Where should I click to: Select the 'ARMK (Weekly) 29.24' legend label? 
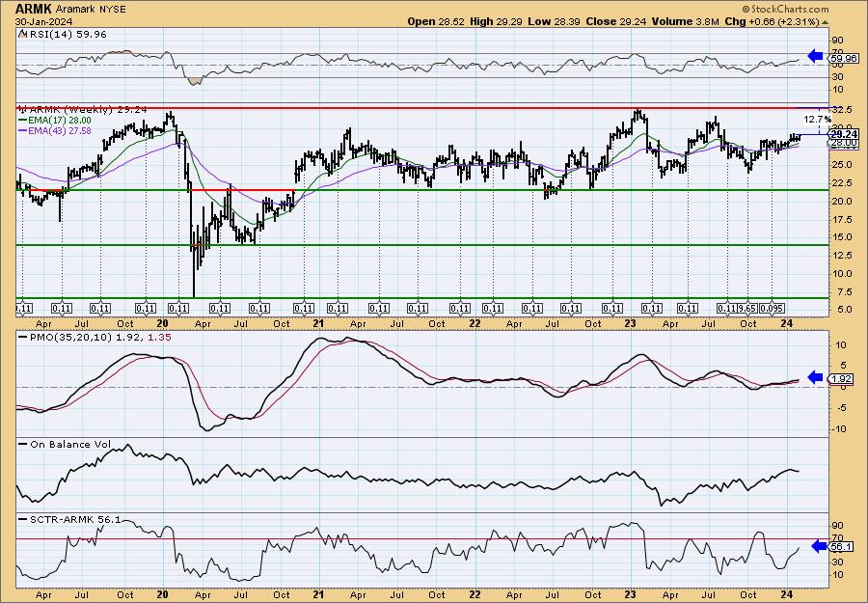88,110
